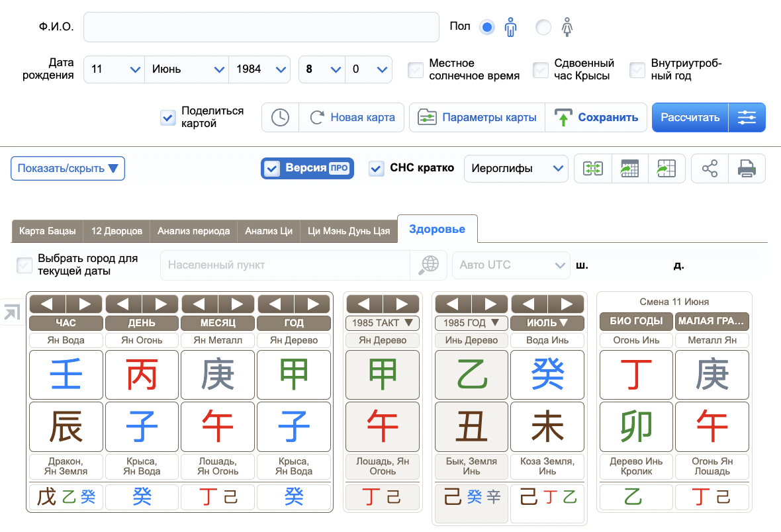Print the chart with printer icon
The image size is (781, 532).
(747, 169)
